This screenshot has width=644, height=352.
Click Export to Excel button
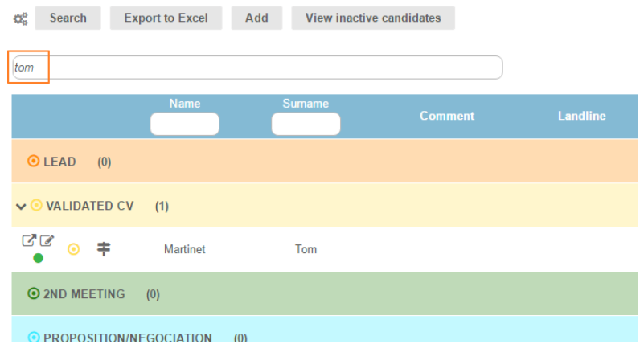(166, 18)
